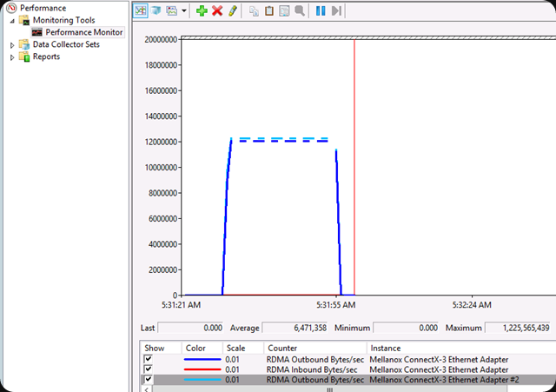Click the Maximum value field

pos(518,328)
